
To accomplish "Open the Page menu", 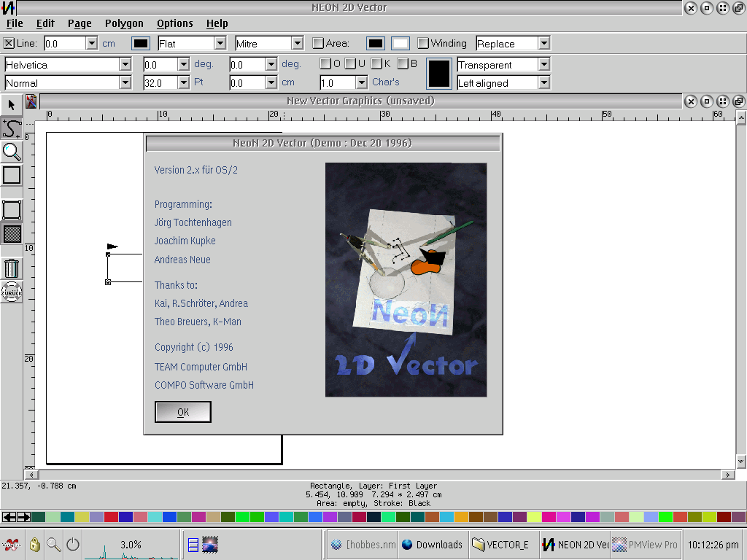I will pos(80,23).
